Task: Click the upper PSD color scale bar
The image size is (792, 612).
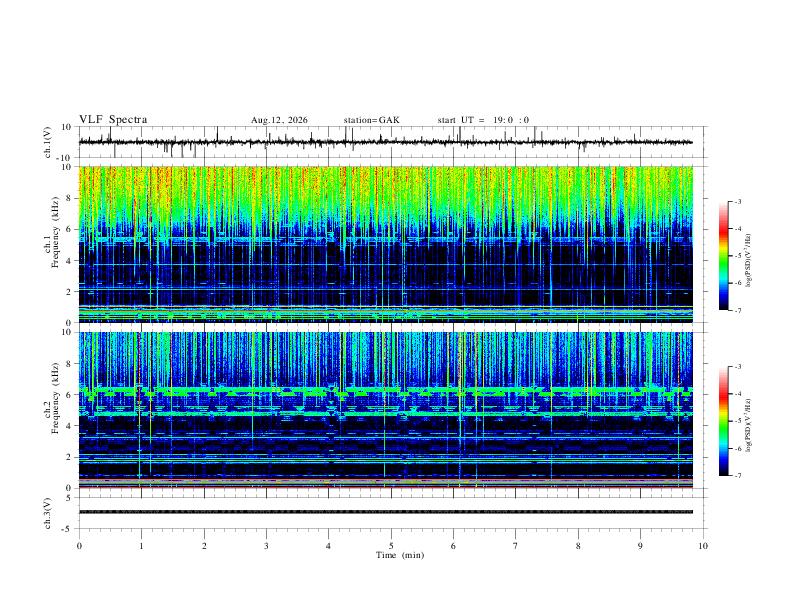Action: click(x=724, y=256)
